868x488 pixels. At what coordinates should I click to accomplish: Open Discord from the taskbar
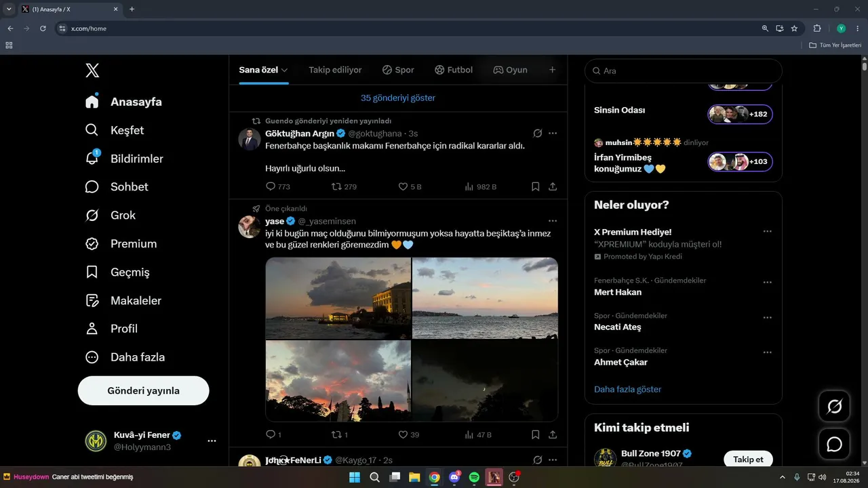(x=454, y=477)
